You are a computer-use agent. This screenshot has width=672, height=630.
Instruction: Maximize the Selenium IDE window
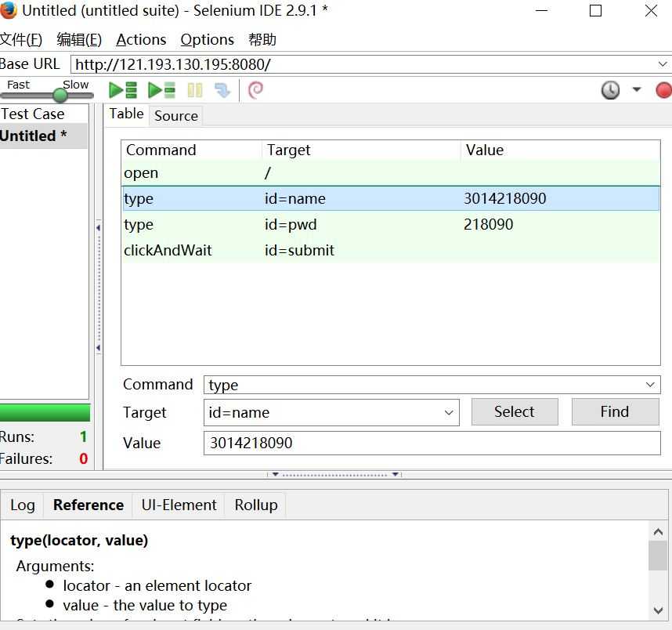coord(596,10)
